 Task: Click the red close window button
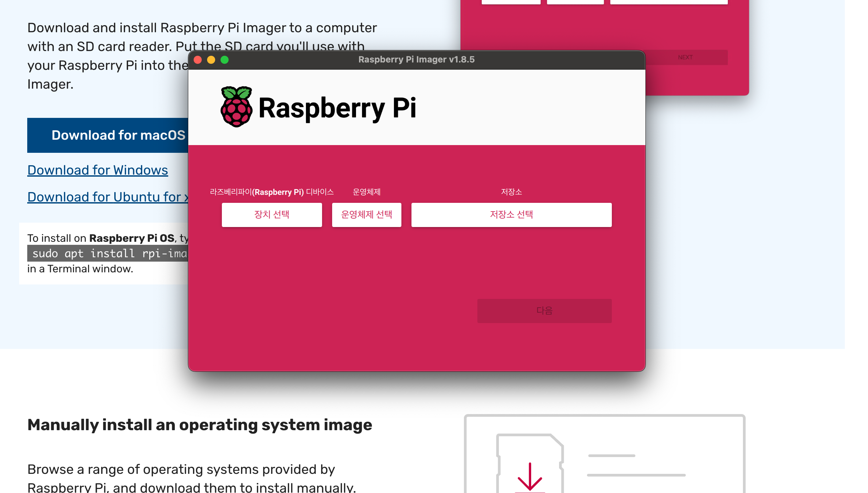(x=198, y=60)
